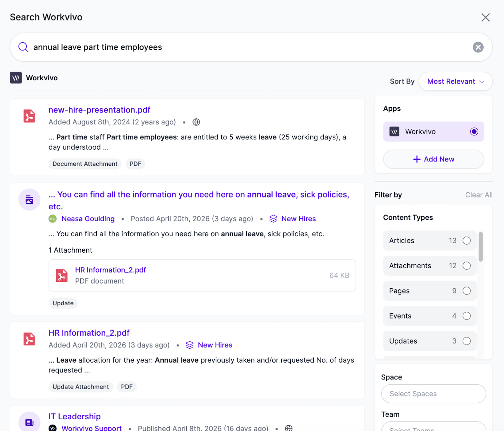Click the PDF icon of the HR Information_2.pdf result
Screen dimensions: 504x431
29,339
